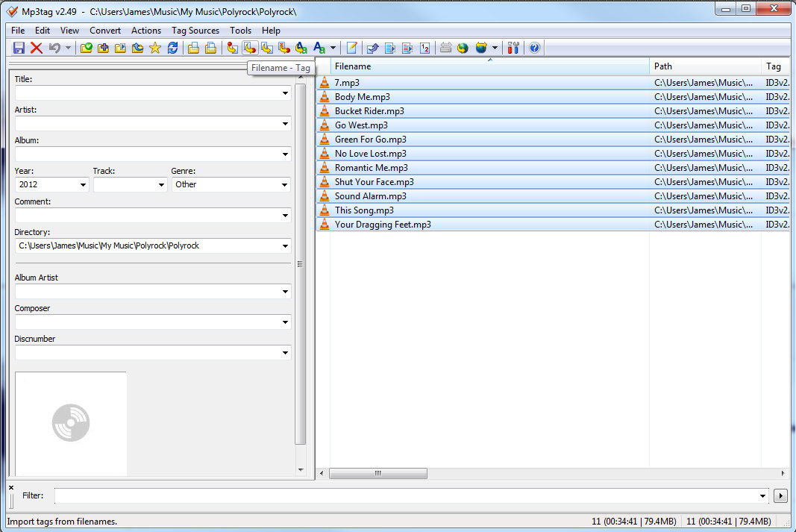Click into the Filter text box
Image resolution: width=796 pixels, height=532 pixels.
[x=406, y=495]
